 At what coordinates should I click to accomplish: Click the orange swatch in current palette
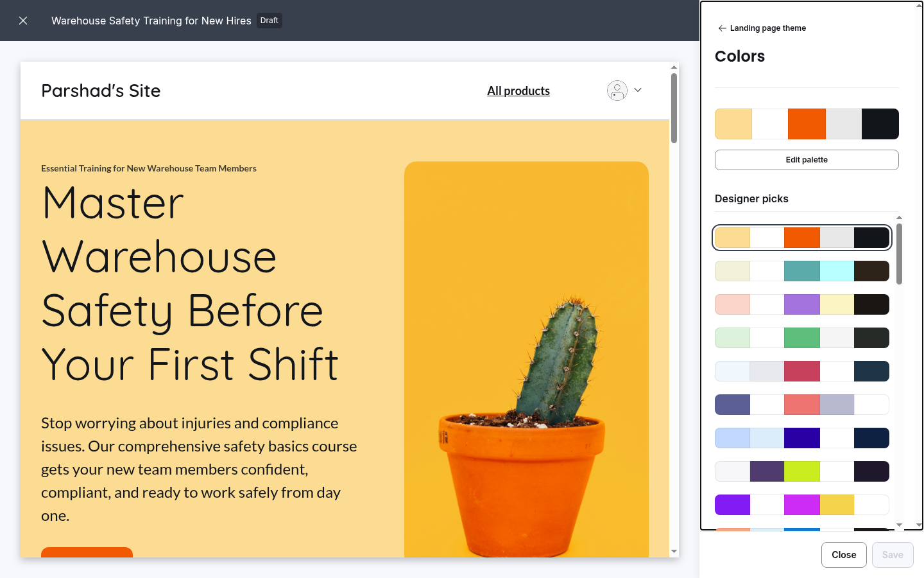point(807,124)
